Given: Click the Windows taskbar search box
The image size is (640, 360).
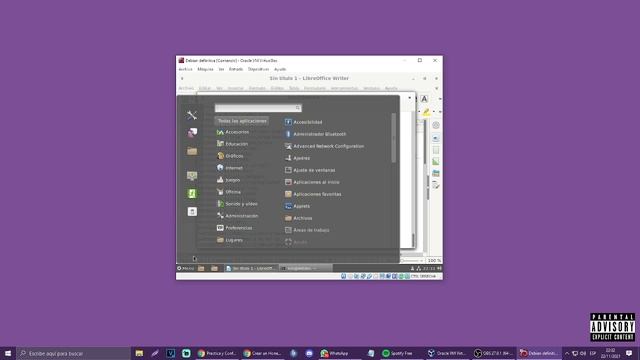Looking at the screenshot, I should coord(73,353).
